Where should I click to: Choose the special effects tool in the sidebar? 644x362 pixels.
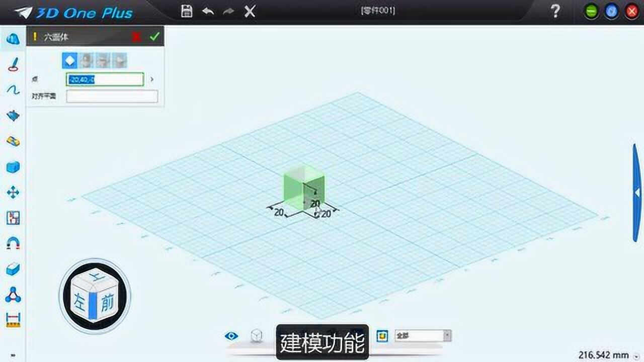pyautogui.click(x=12, y=116)
